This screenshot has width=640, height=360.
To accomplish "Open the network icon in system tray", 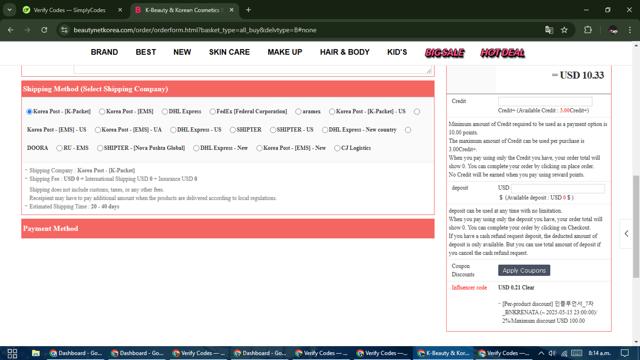I will tap(564, 353).
